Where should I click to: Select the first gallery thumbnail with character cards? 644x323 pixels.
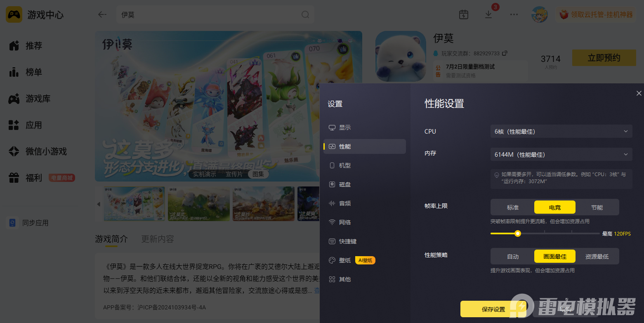[x=134, y=204]
